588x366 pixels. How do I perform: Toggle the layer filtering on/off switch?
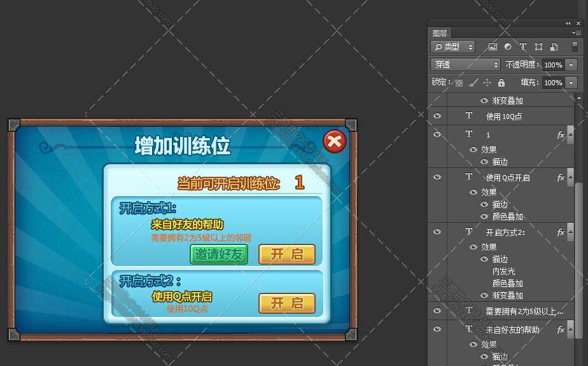[575, 46]
